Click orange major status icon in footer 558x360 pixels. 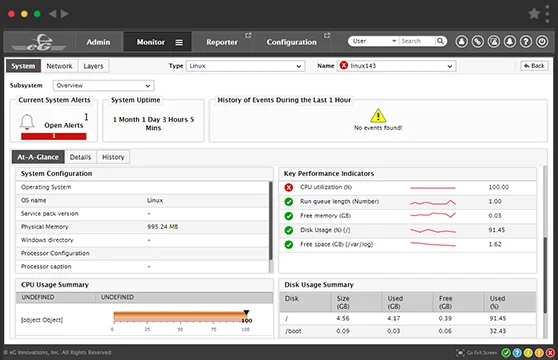(x=539, y=353)
